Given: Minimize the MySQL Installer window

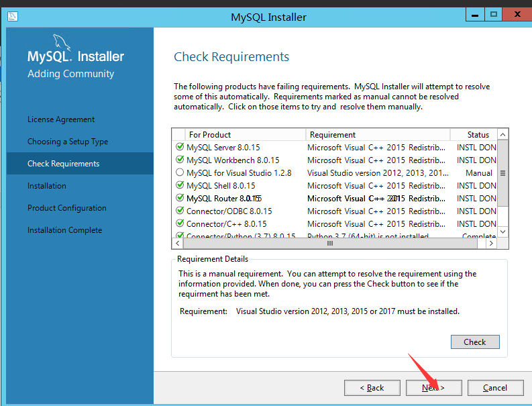Looking at the screenshot, I should (x=475, y=15).
